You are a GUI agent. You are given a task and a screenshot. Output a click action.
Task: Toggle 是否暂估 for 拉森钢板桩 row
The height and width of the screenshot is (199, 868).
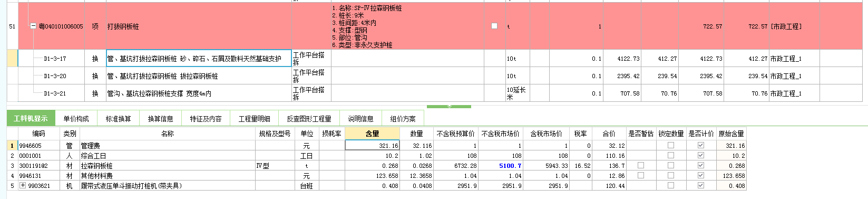641,166
